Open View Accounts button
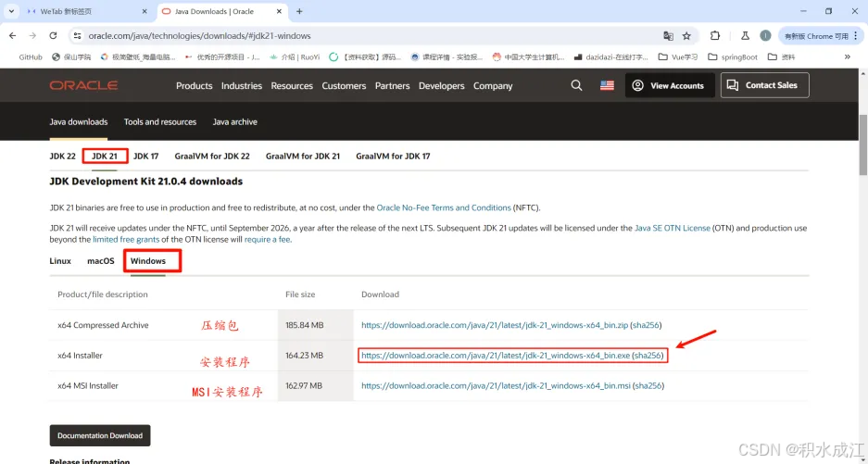Screen dimensions: 868x464 point(670,85)
